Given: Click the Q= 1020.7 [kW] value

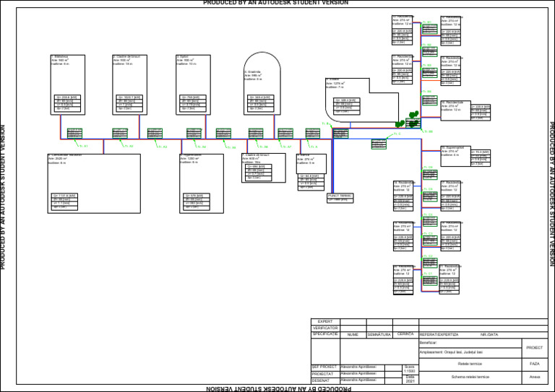Looking at the screenshot, I should [129, 97].
